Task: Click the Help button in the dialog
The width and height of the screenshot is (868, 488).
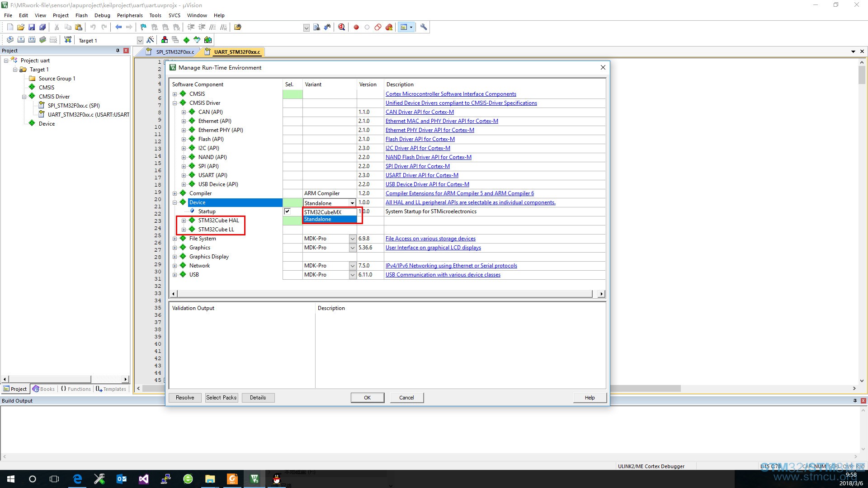Action: pos(590,398)
